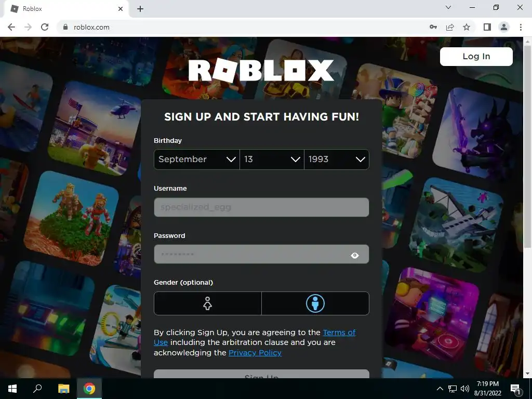Open the browser side panel

pyautogui.click(x=487, y=27)
